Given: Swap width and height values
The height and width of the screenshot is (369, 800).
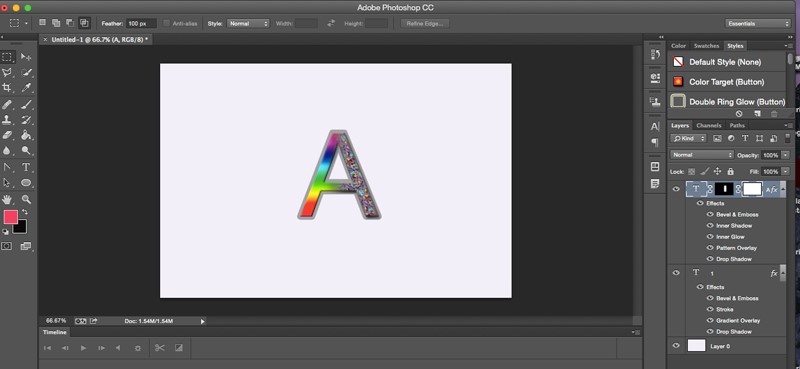Looking at the screenshot, I should 331,23.
